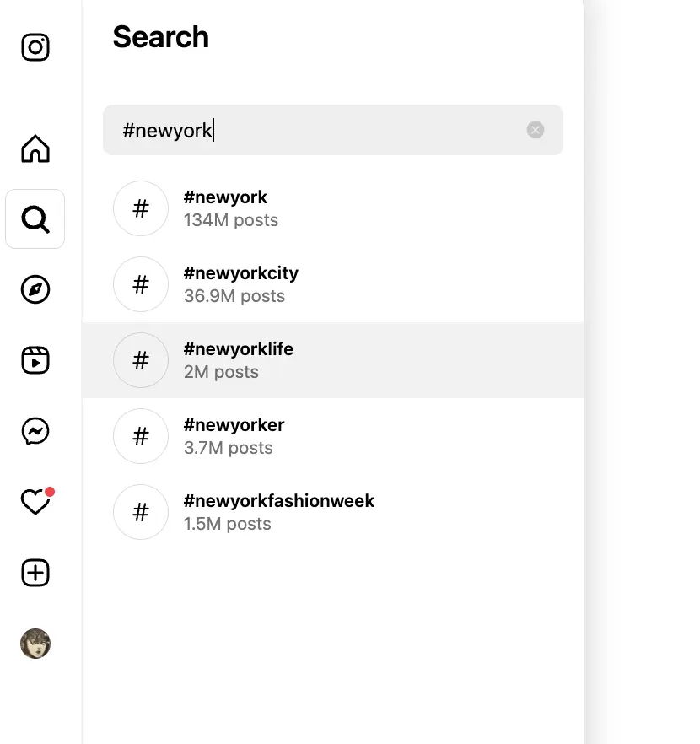Click the Create new post plus icon
Image resolution: width=700 pixels, height=744 pixels.
point(35,573)
